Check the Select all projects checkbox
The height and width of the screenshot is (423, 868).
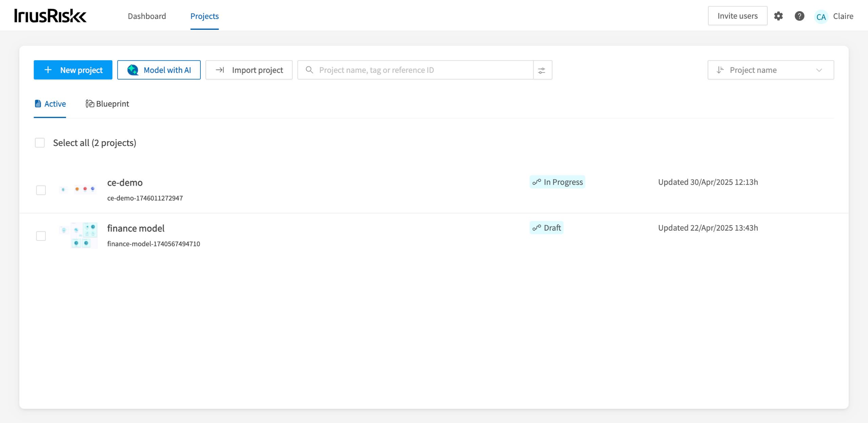tap(40, 143)
